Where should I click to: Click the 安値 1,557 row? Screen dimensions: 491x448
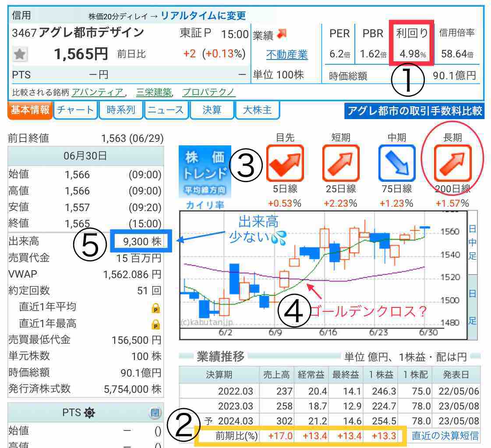[85, 207]
